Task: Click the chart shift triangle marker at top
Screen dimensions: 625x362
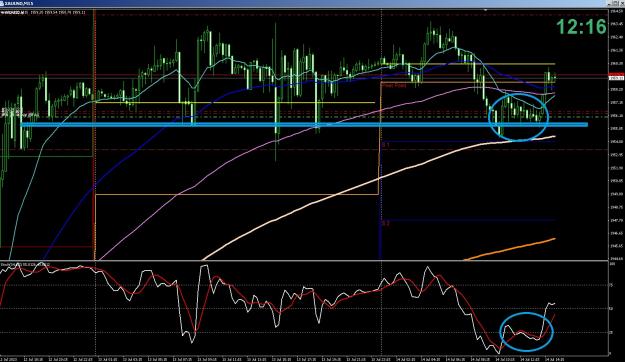Action: click(x=485, y=10)
